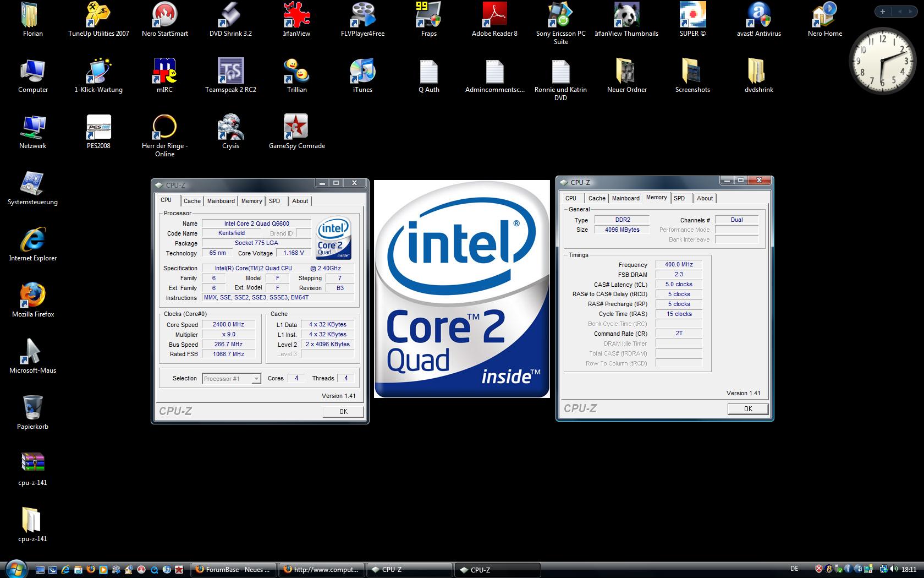Select the avast! Antivirus desktop icon

coord(758,20)
